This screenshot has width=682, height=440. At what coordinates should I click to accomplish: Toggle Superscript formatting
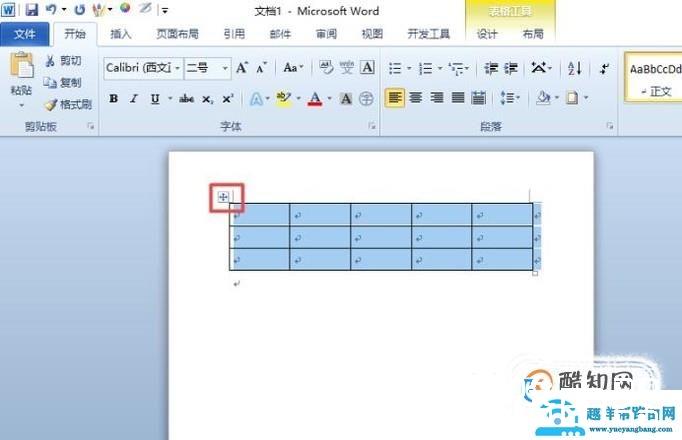tap(228, 99)
